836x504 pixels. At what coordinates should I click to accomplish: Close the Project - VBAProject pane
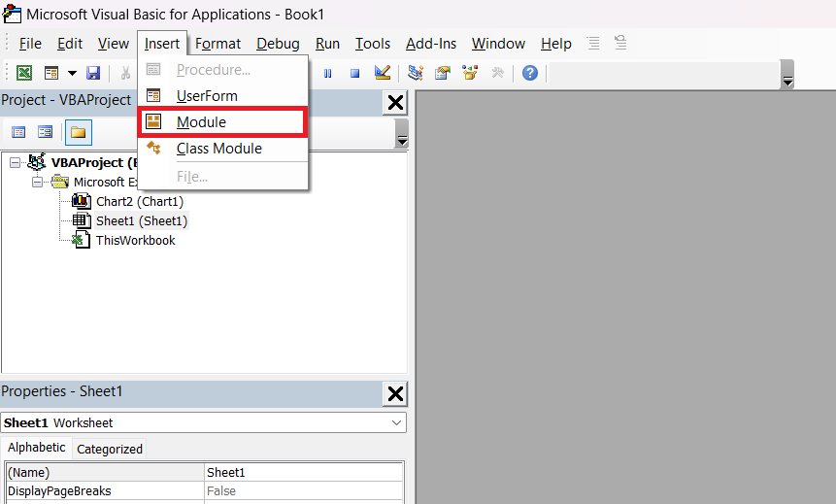[x=395, y=102]
